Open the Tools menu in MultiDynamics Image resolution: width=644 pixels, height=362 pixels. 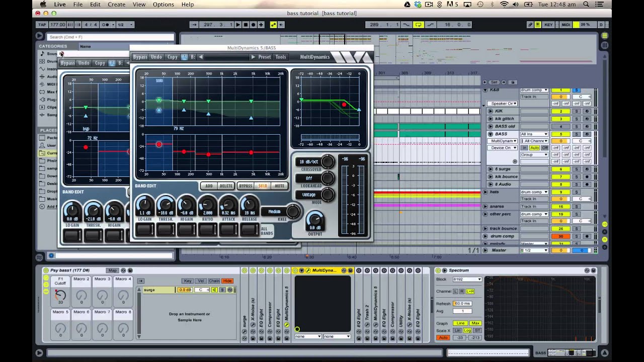click(x=281, y=57)
